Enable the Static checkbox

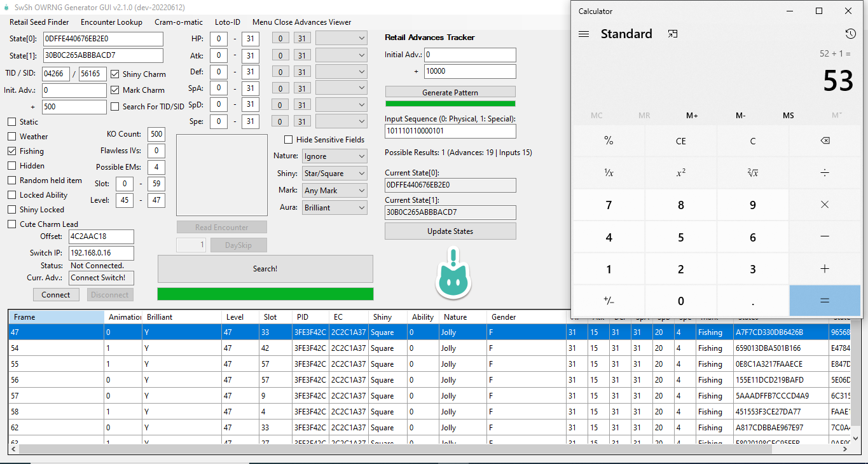(x=12, y=122)
